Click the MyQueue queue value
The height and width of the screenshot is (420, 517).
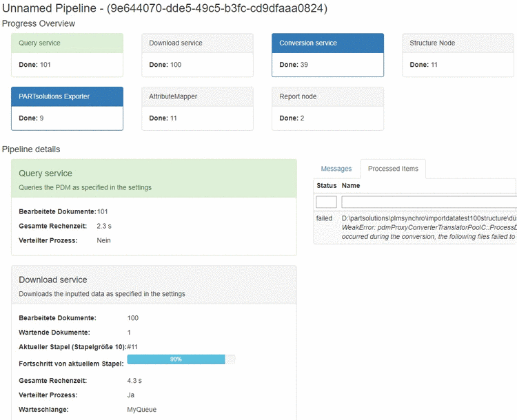[x=142, y=410]
